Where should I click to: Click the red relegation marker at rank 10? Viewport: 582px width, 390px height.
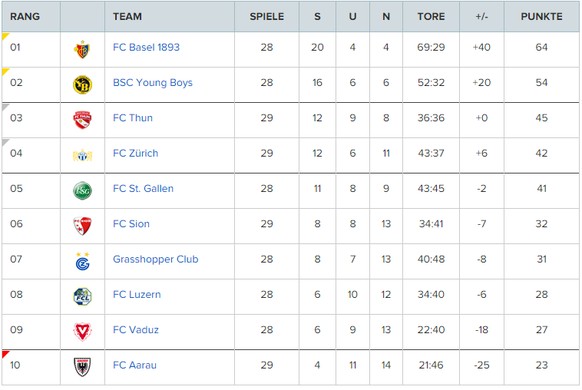tap(4, 353)
